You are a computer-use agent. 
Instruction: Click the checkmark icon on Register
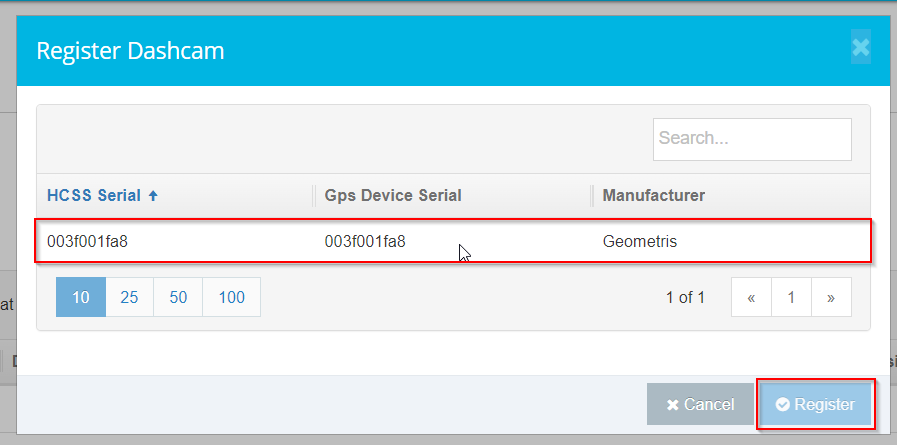783,405
